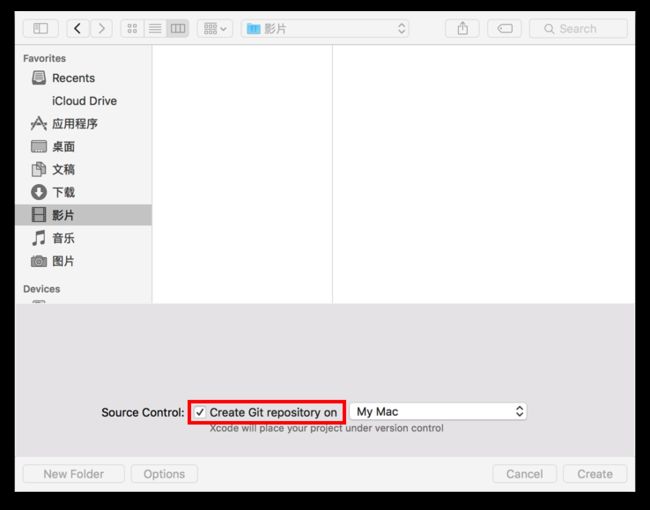Select the 影片 sidebar item
This screenshot has height=510, width=650.
click(83, 215)
